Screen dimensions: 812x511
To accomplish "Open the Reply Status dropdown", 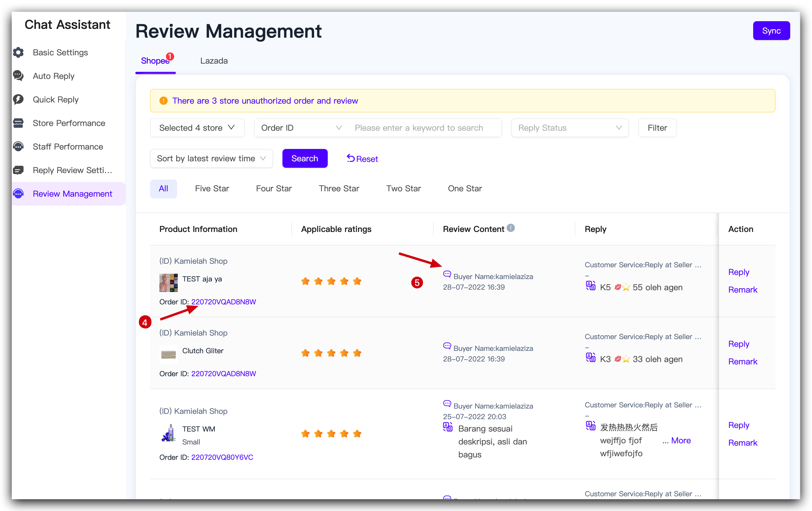I will click(x=570, y=128).
